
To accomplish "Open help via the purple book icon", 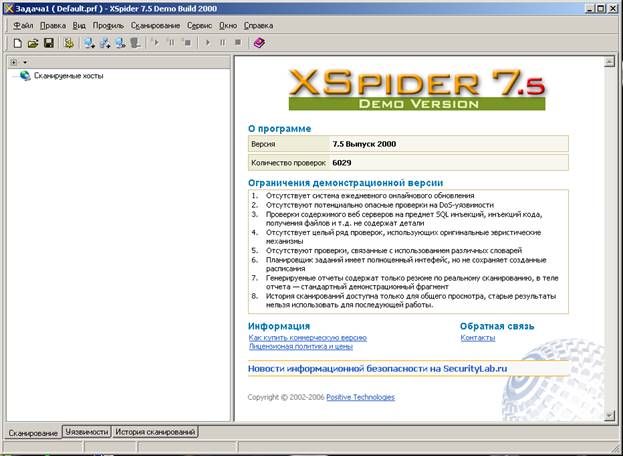I will coord(259,43).
